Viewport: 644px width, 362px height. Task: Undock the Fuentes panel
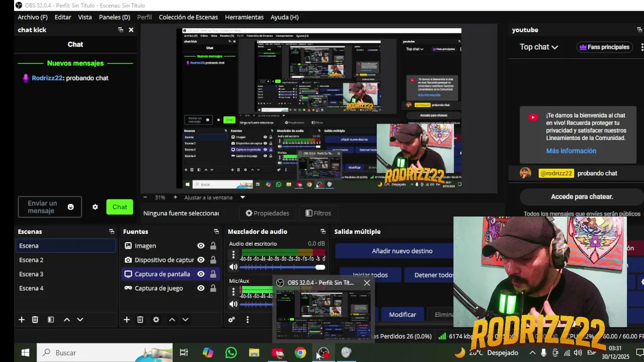point(216,231)
